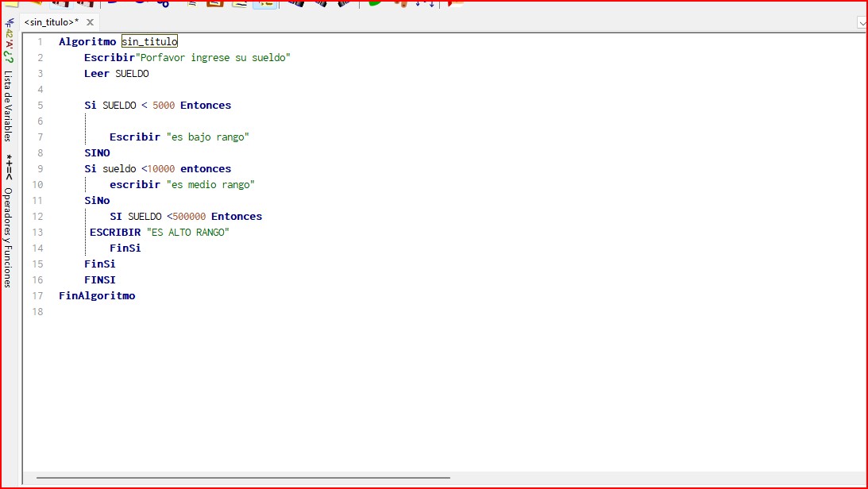Click the highlighted sin_titulo algorithm name
The width and height of the screenshot is (868, 489).
tap(149, 41)
